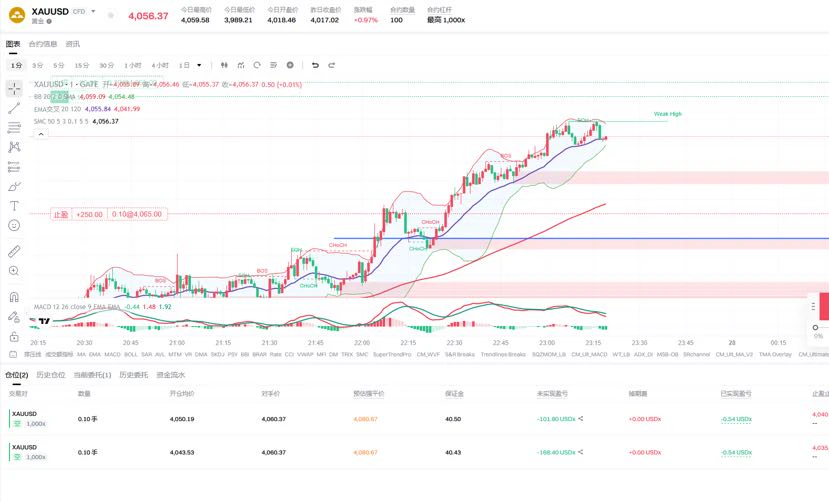Screen dimensions: 829x502
Task: Open indicator templates icon in toolbar
Action: 273,65
